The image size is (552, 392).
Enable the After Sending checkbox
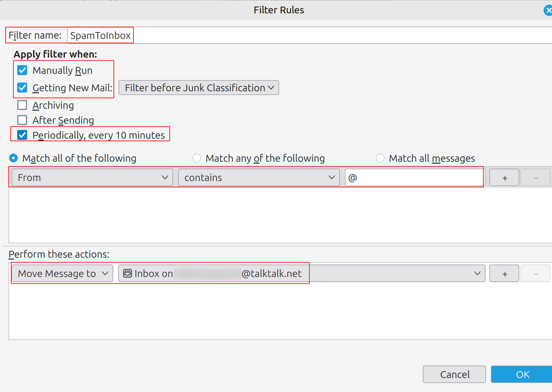click(22, 120)
